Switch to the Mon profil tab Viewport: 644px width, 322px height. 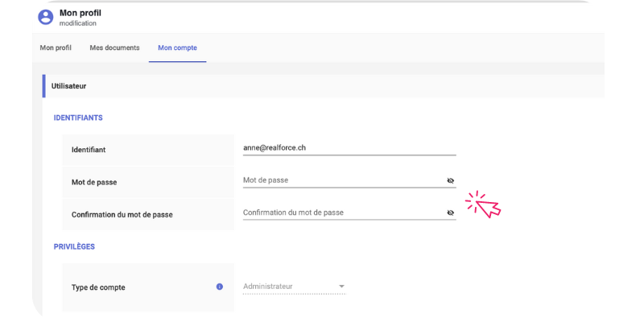56,48
